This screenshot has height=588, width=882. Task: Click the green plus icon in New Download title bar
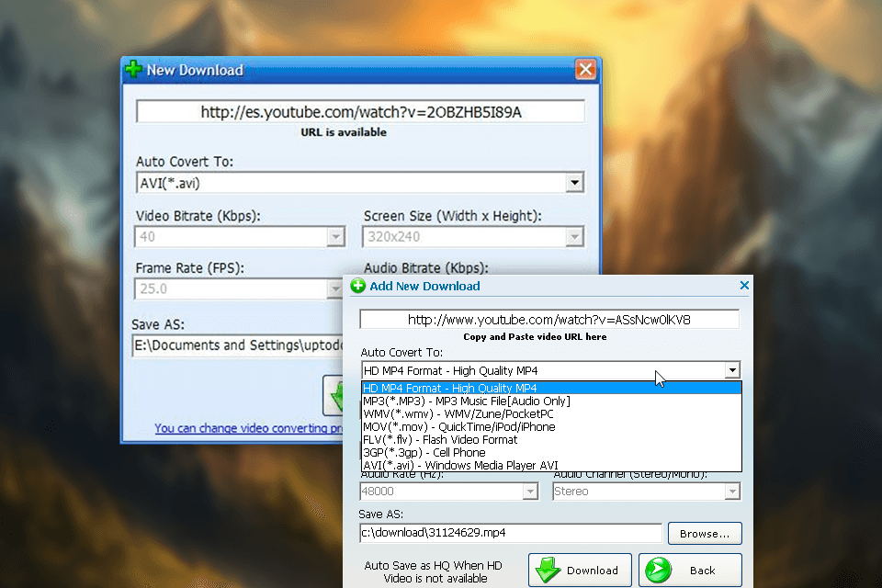133,69
